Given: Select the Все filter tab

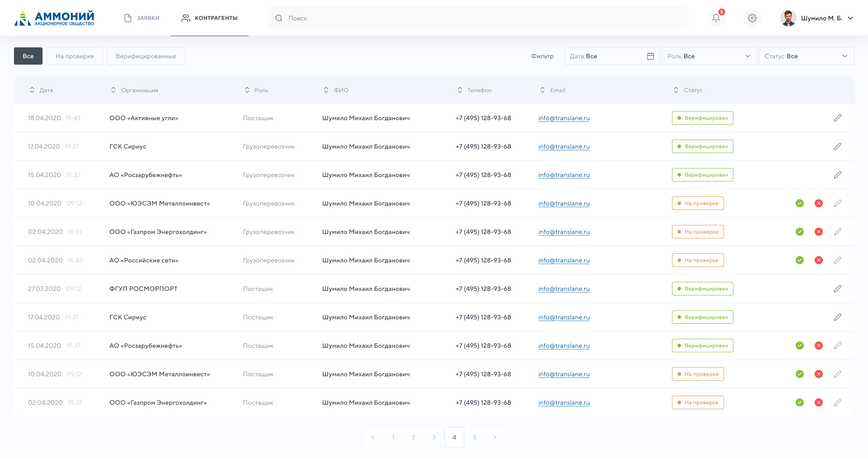Looking at the screenshot, I should (28, 56).
